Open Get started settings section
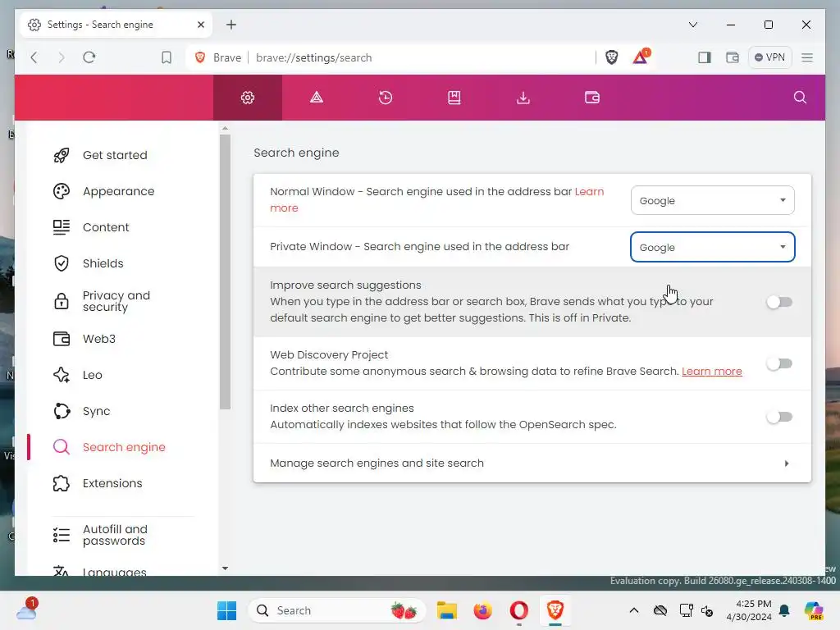This screenshot has width=840, height=630. tap(115, 155)
